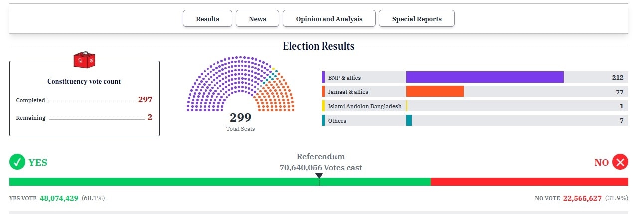The image size is (644, 214).
Task: Click the yellow Islami Andolon color marker
Action: click(323, 106)
